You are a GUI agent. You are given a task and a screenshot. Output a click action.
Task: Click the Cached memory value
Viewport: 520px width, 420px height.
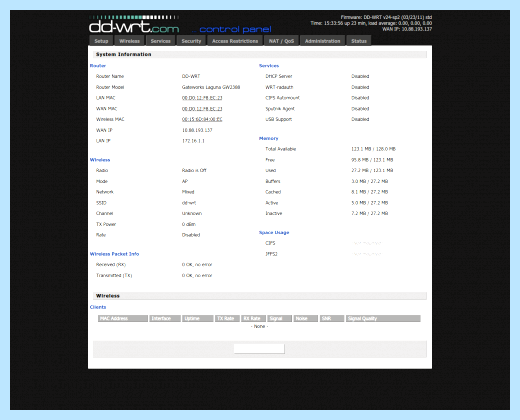click(369, 192)
